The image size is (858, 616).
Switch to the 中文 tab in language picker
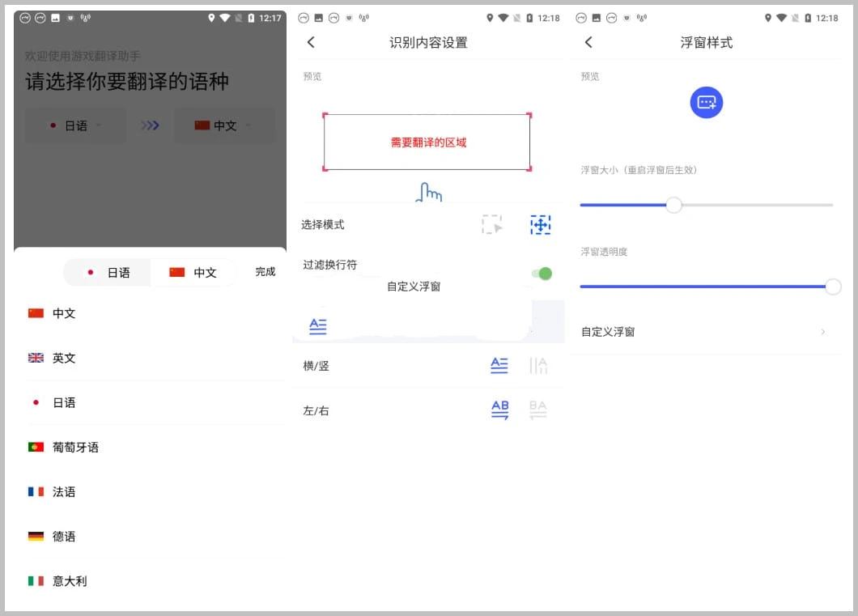tap(194, 273)
